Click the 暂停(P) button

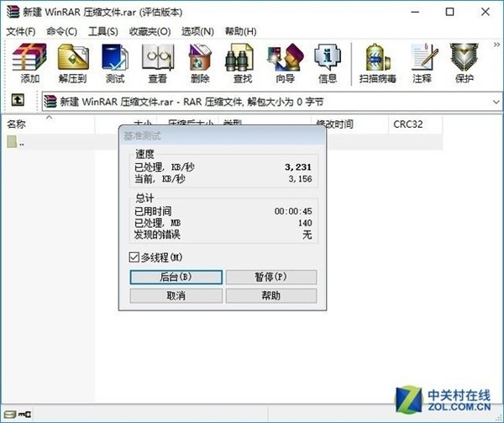[271, 277]
